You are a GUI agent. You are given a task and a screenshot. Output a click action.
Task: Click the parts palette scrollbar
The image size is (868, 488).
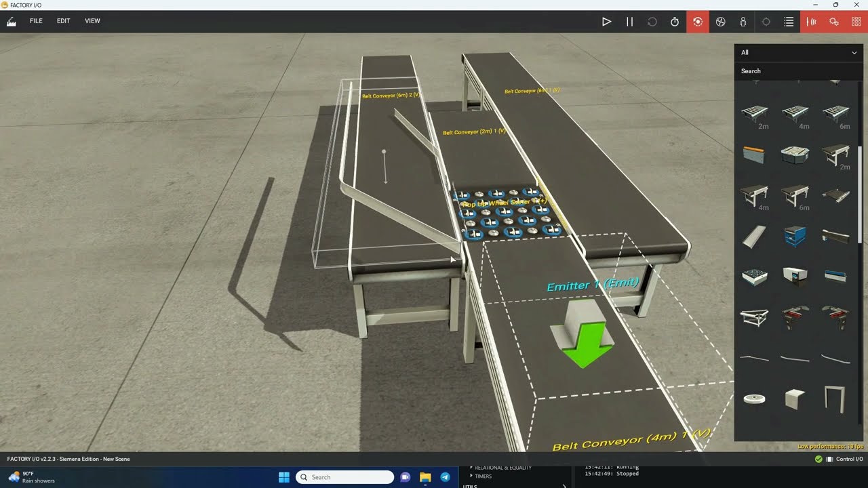point(860,194)
